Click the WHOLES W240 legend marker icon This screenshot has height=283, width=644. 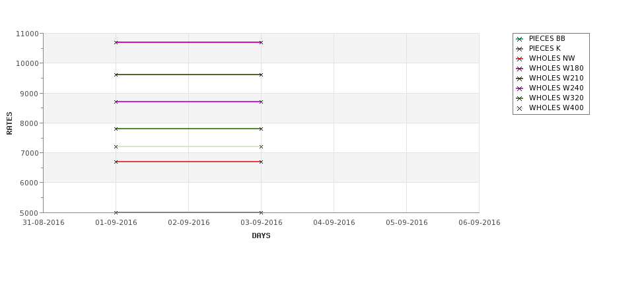pyautogui.click(x=519, y=88)
